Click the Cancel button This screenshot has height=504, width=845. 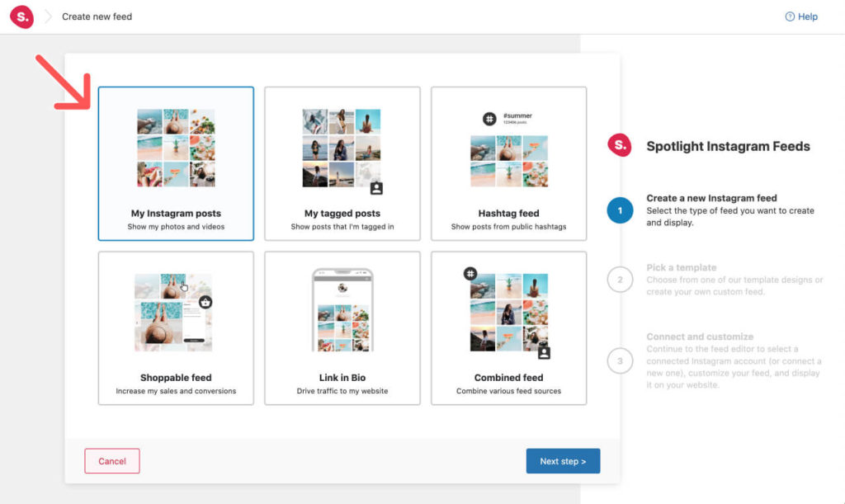[111, 461]
